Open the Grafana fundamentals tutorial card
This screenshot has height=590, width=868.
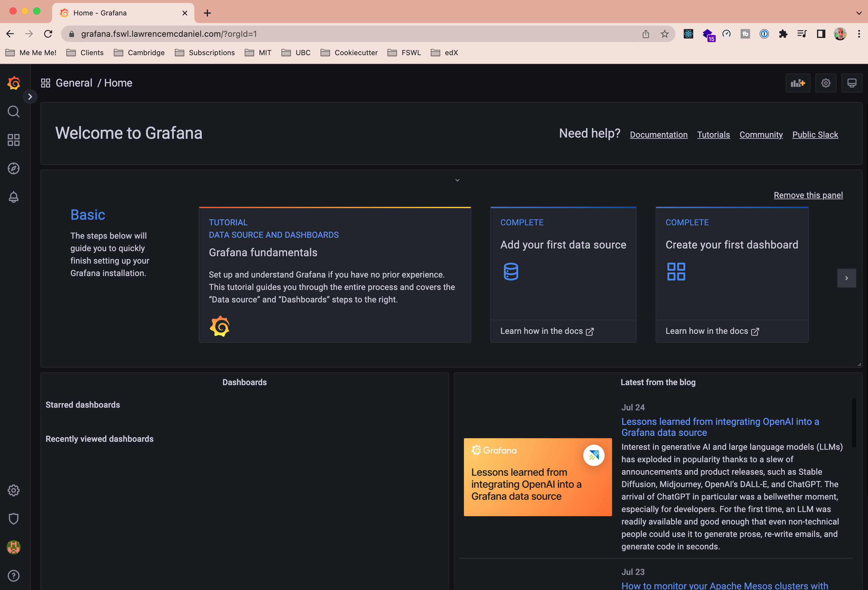click(x=335, y=275)
